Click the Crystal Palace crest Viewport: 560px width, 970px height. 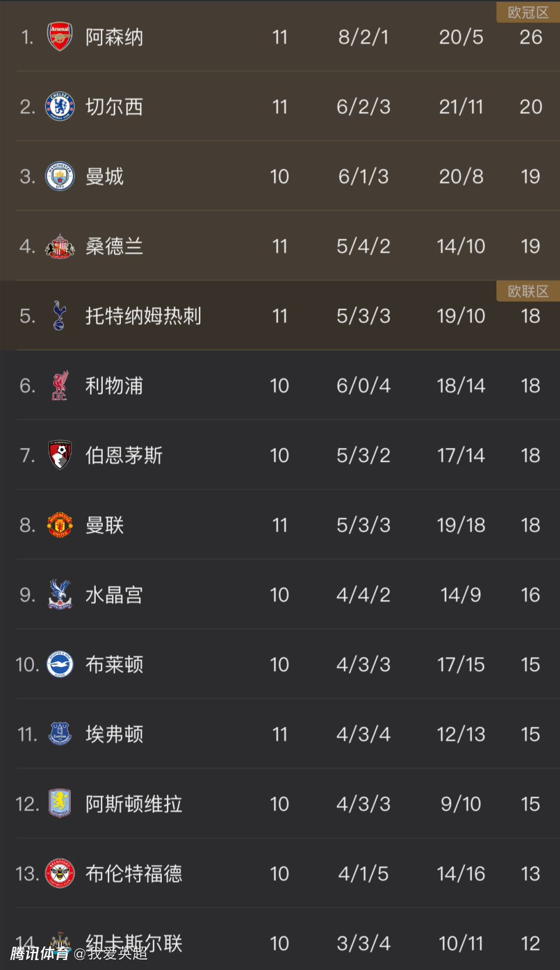tap(60, 595)
